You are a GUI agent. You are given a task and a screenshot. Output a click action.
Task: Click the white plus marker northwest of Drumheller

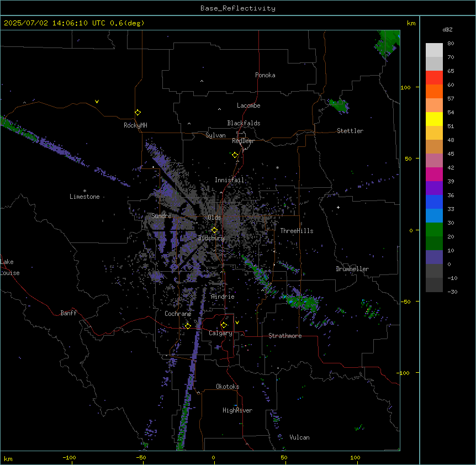[x=338, y=207]
